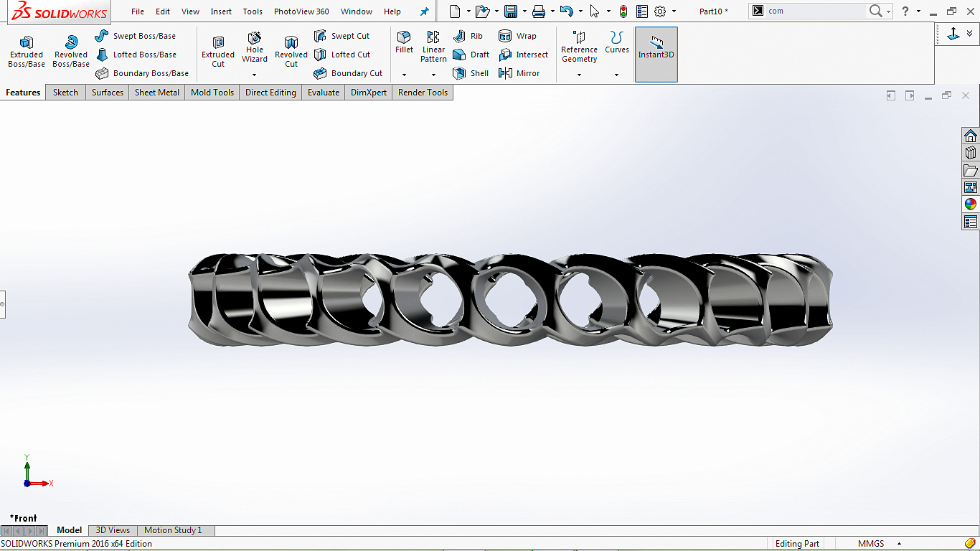Image resolution: width=980 pixels, height=551 pixels.
Task: Open the File Properties icon
Action: (641, 11)
